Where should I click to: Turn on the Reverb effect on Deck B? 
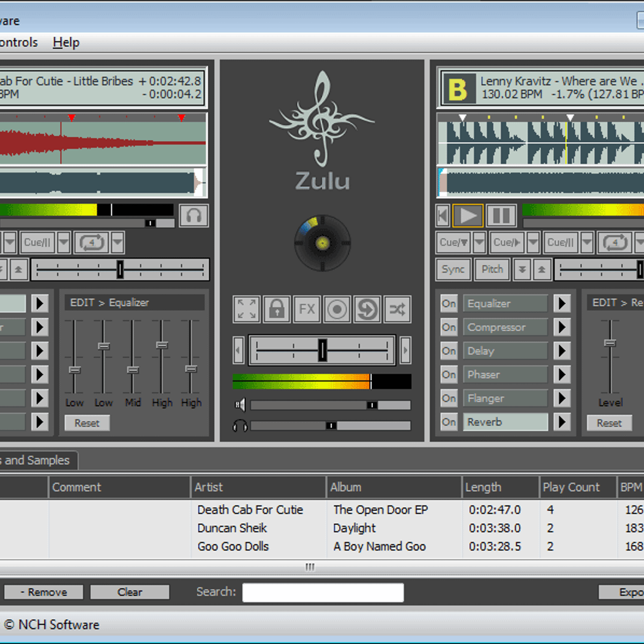point(449,422)
